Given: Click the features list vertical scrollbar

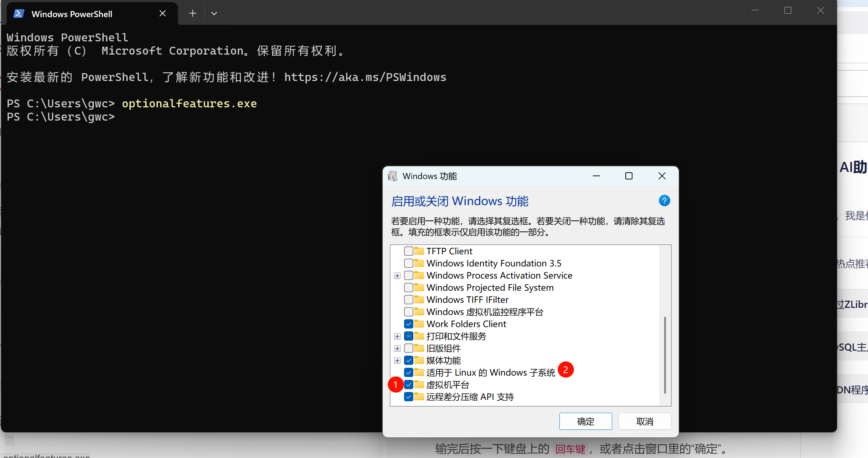Looking at the screenshot, I should (665, 355).
